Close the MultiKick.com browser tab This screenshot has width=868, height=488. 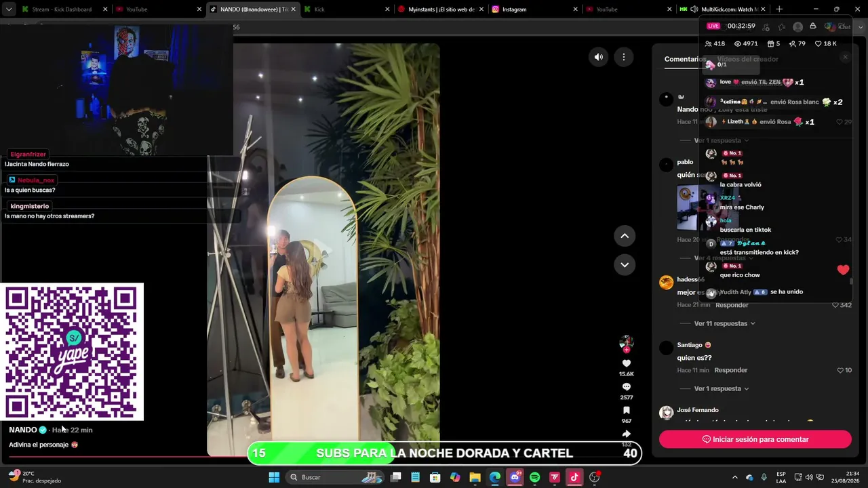pos(763,9)
